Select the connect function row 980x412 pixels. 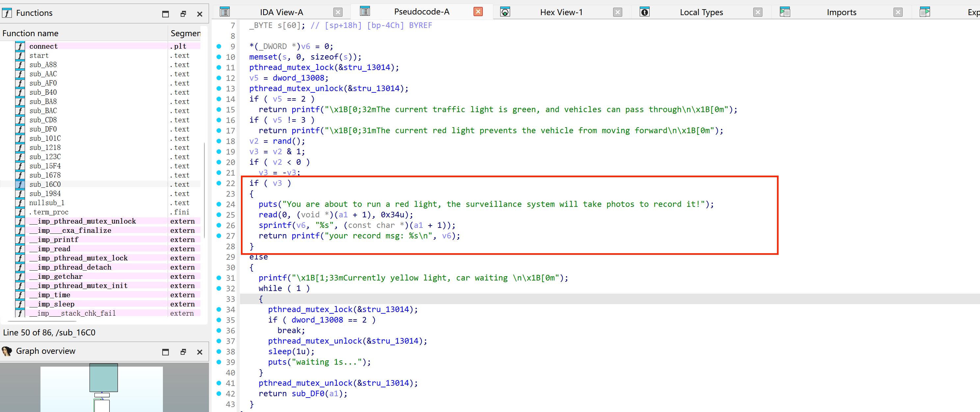(100, 46)
